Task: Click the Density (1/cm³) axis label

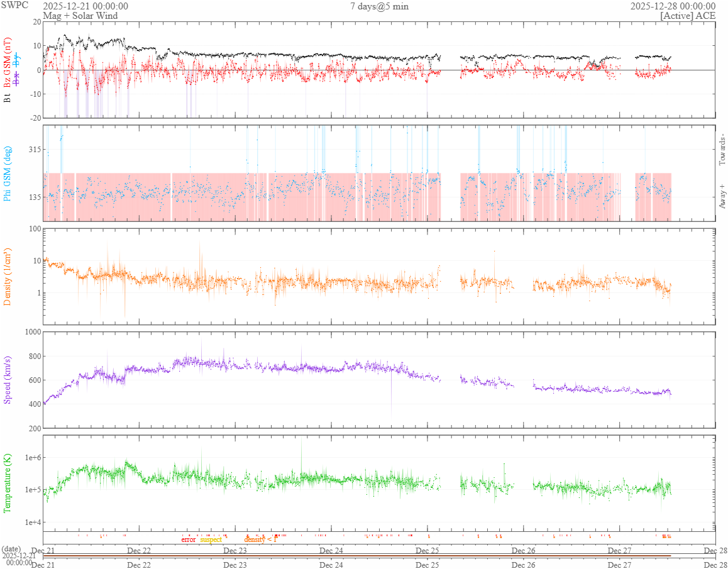Action: (x=8, y=277)
